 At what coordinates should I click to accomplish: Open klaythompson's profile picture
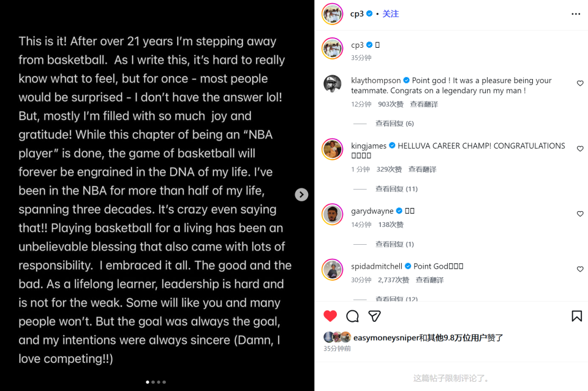tap(333, 84)
